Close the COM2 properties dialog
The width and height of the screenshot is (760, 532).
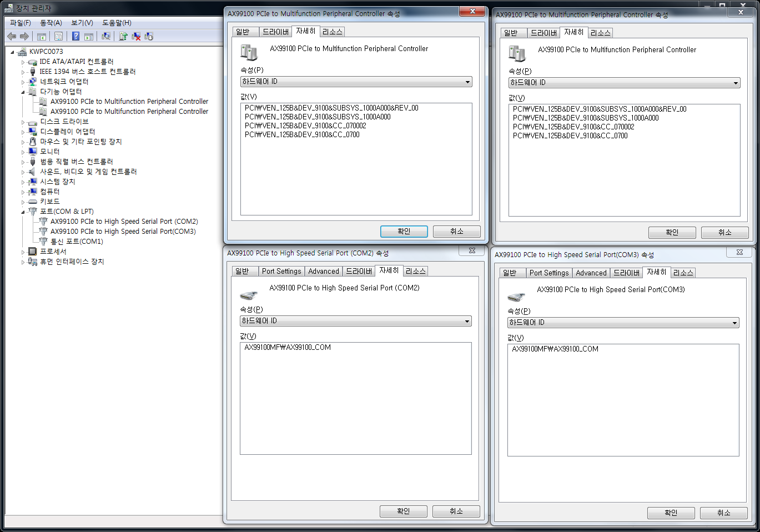pos(472,251)
